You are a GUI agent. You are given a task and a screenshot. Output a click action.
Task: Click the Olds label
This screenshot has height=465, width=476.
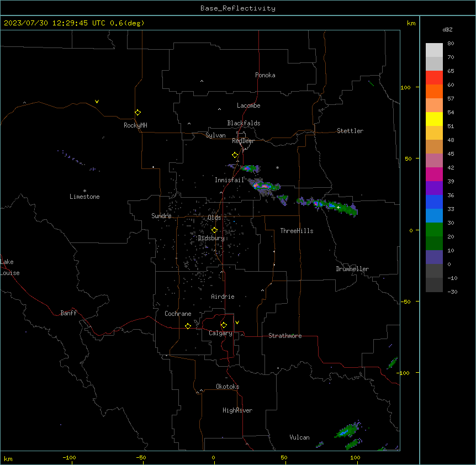coord(214,218)
